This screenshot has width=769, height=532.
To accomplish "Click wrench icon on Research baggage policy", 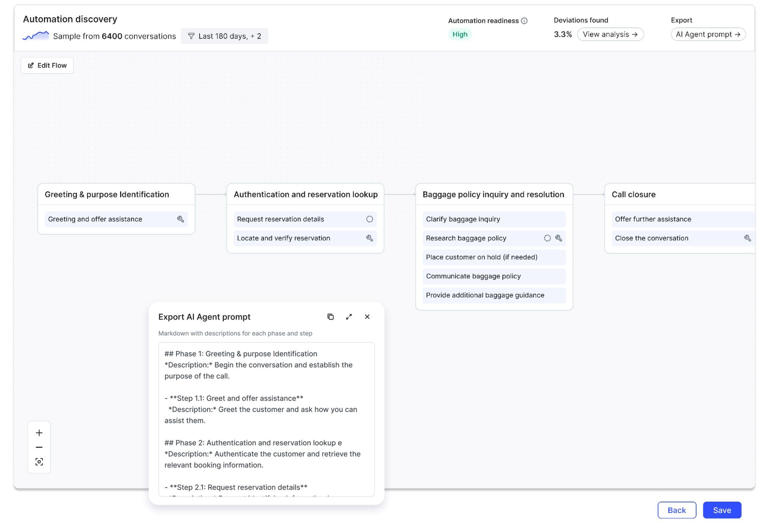I will 559,238.
